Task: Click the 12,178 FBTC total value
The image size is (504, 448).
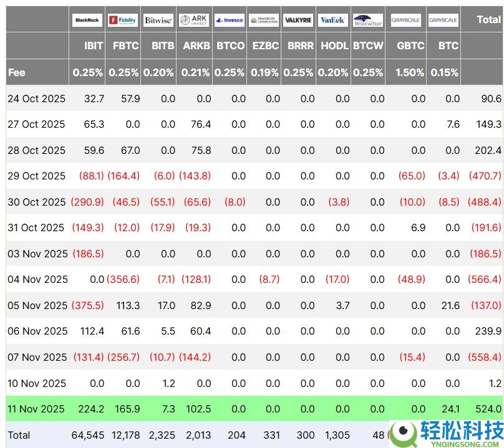Action: pos(125,435)
